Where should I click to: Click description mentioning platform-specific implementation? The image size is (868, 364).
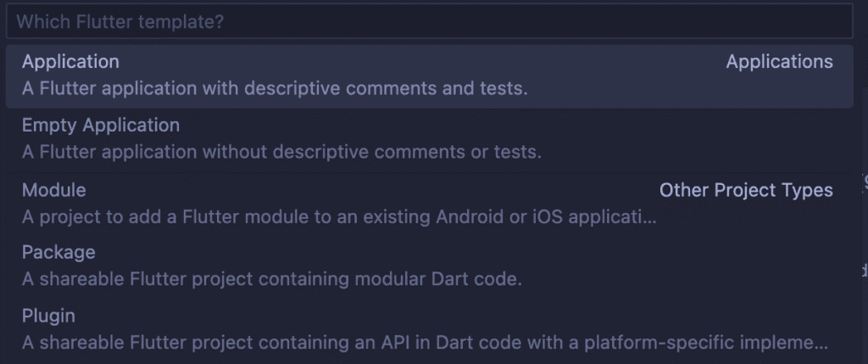coord(424,343)
